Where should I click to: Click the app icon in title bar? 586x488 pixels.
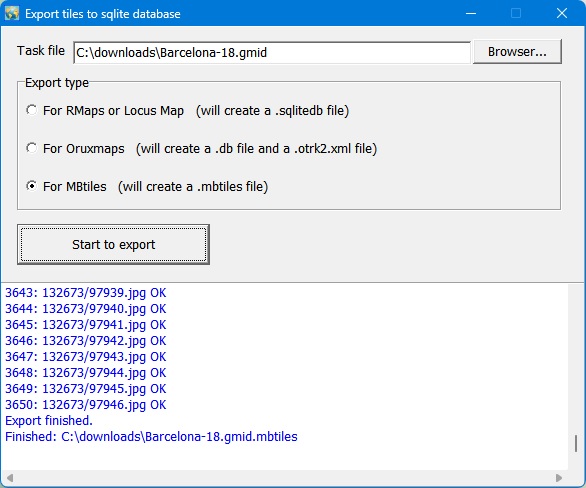coord(12,13)
